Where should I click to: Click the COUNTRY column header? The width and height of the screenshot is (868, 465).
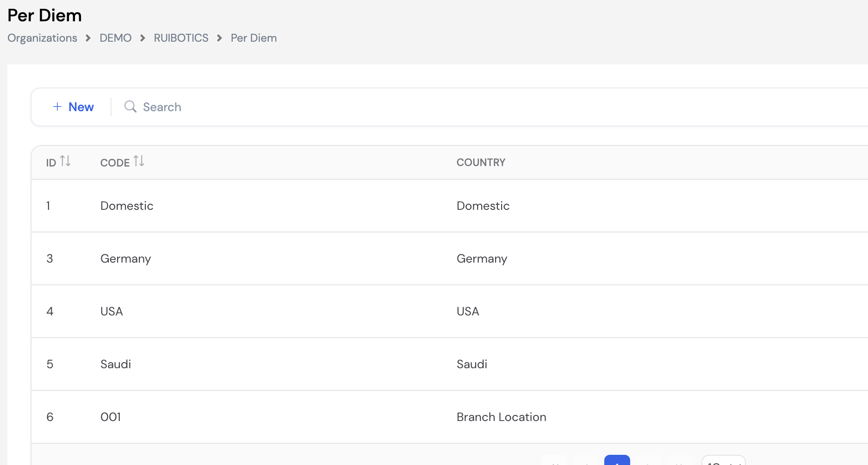(481, 163)
